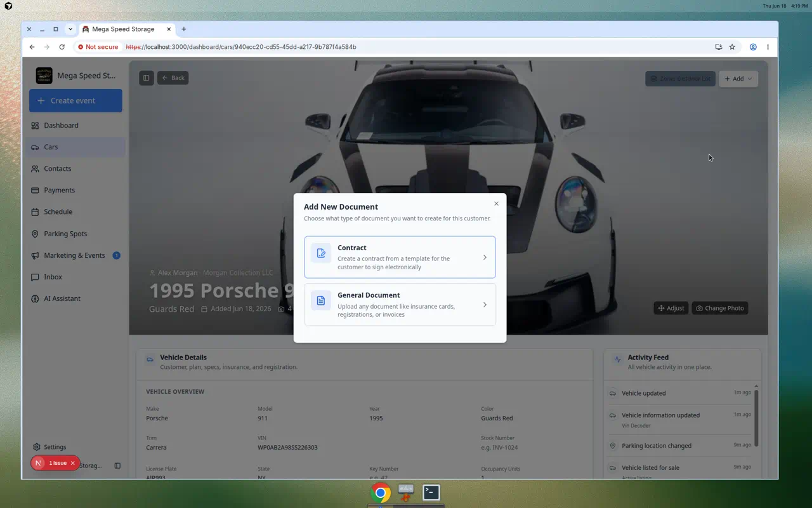Image resolution: width=812 pixels, height=508 pixels.
Task: Open the browser profile icon
Action: (x=753, y=47)
